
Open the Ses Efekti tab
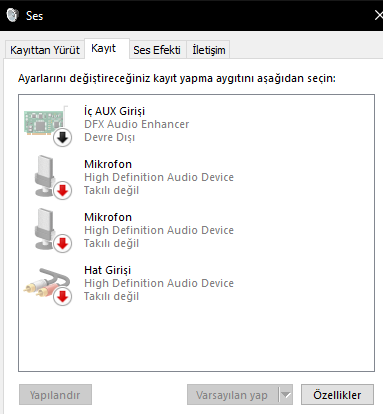click(157, 50)
